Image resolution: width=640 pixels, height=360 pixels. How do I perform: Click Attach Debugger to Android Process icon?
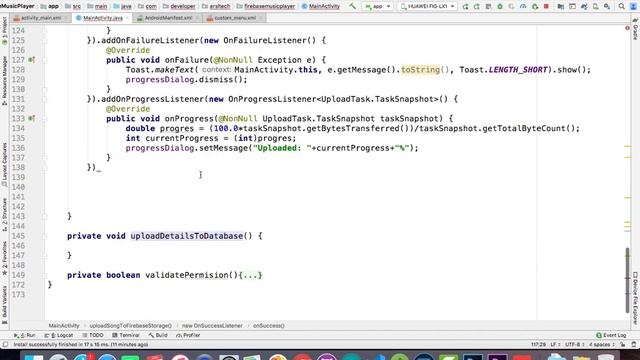click(x=535, y=7)
